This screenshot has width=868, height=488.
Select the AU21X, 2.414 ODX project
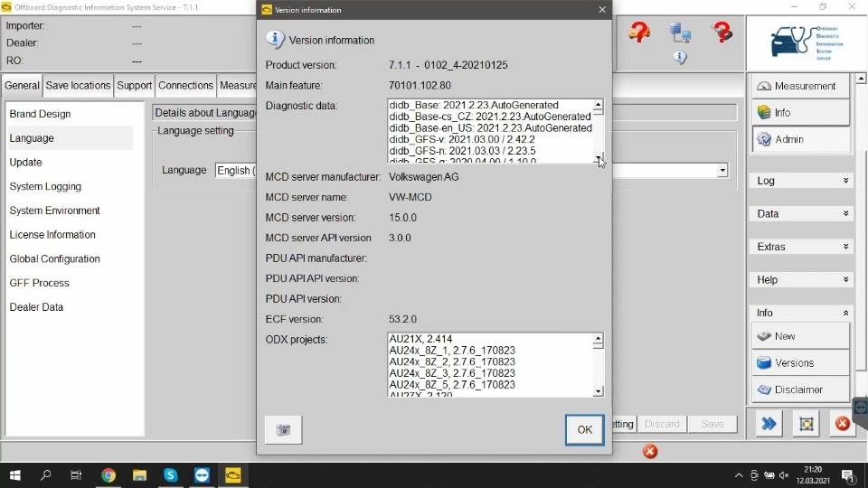pos(420,339)
